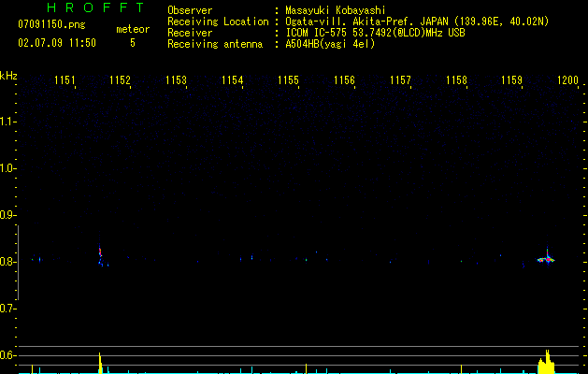Image resolution: width=588 pixels, height=374 pixels.
Task: Click the 1200 time axis label
Action: pyautogui.click(x=568, y=79)
